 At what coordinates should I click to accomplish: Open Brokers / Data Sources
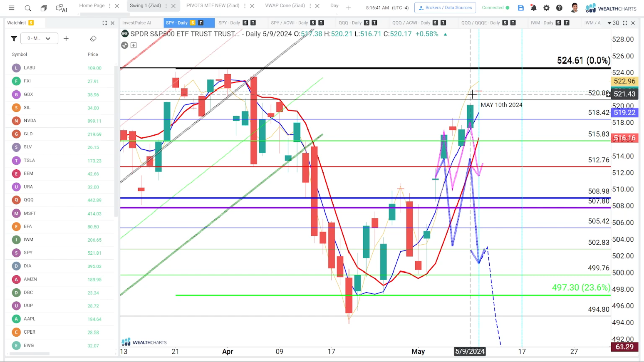coord(445,8)
